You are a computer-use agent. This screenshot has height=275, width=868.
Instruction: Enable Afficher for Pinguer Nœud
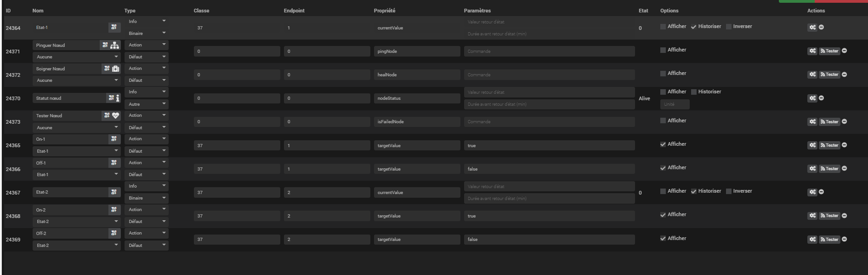click(663, 50)
